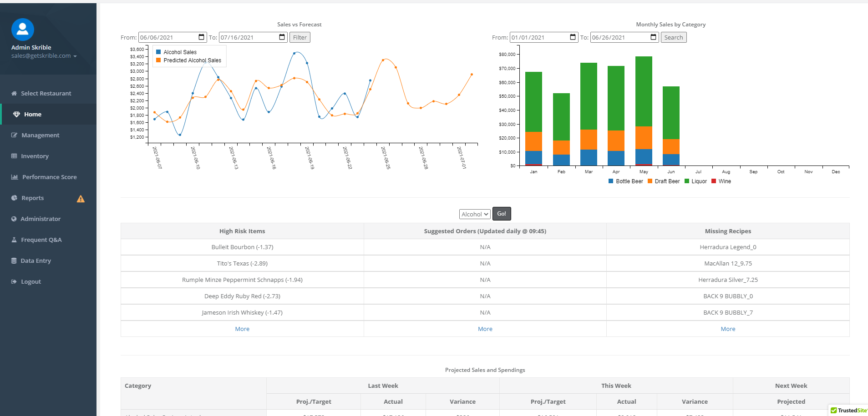Click the home icon beside Select Restaurant
The height and width of the screenshot is (416, 868).
point(14,93)
